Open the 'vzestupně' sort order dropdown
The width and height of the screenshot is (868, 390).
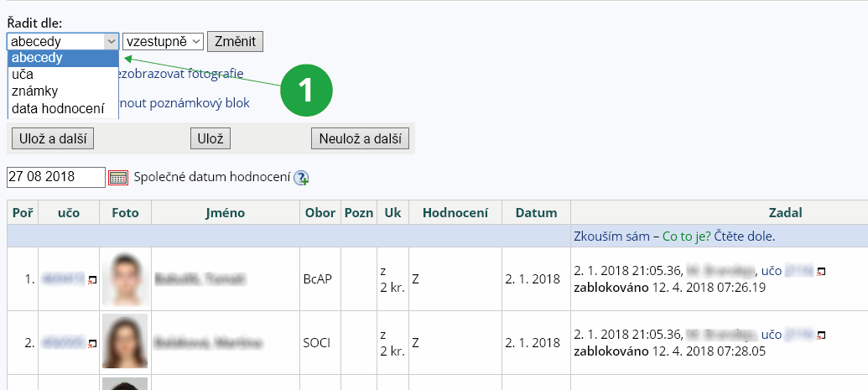click(x=163, y=41)
